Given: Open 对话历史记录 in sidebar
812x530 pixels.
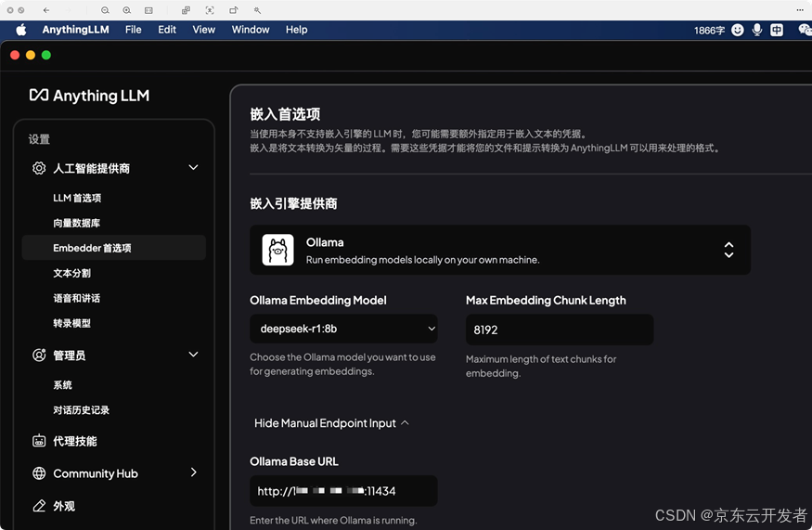Looking at the screenshot, I should pos(82,410).
